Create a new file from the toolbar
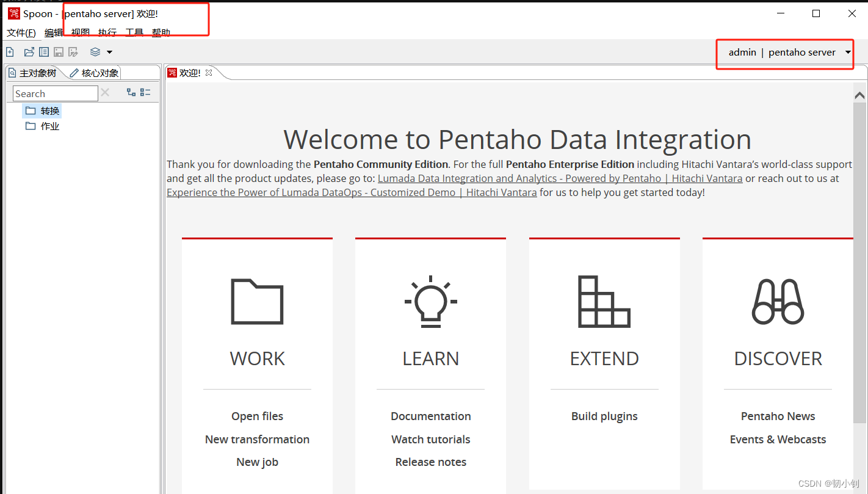Image resolution: width=868 pixels, height=494 pixels. click(10, 52)
